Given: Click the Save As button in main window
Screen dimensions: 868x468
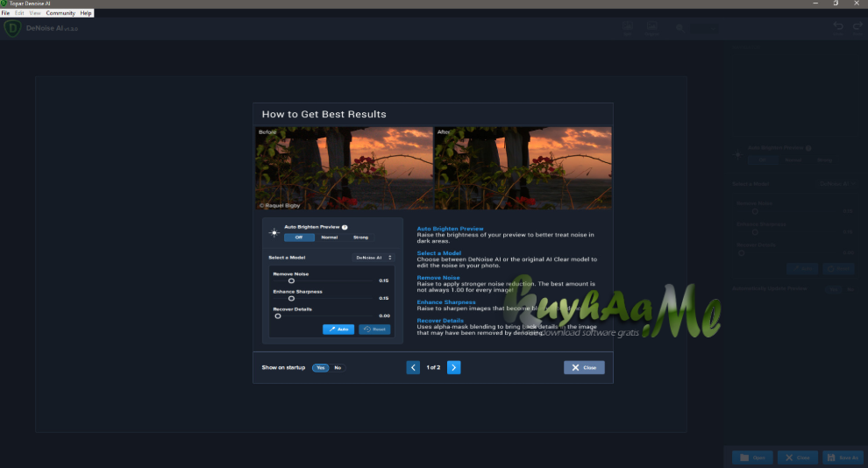Looking at the screenshot, I should click(x=843, y=457).
